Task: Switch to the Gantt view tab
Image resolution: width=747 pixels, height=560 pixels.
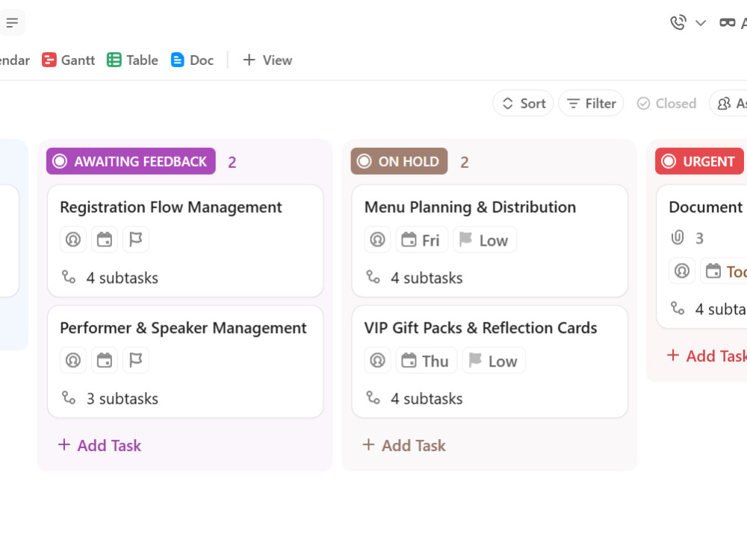Action: coord(69,60)
